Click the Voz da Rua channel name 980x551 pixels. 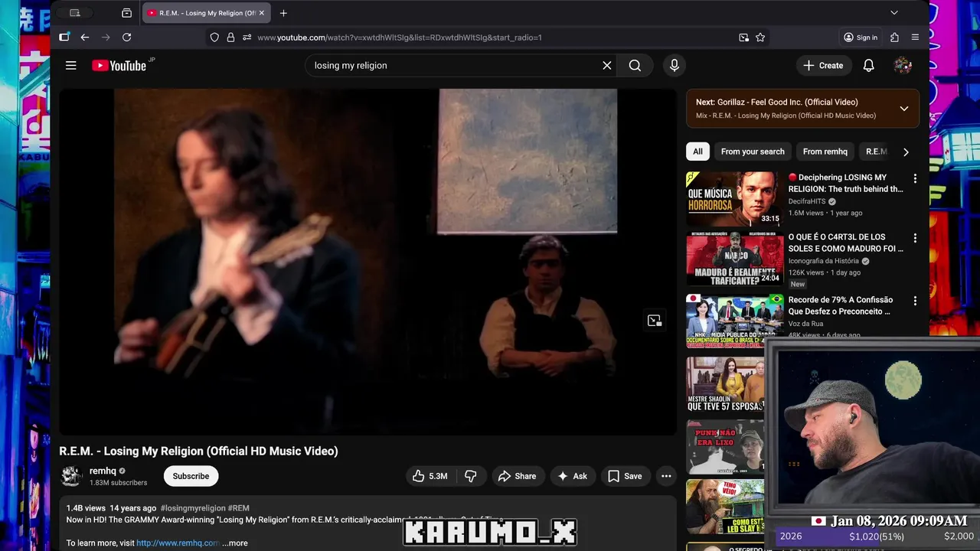(x=805, y=324)
